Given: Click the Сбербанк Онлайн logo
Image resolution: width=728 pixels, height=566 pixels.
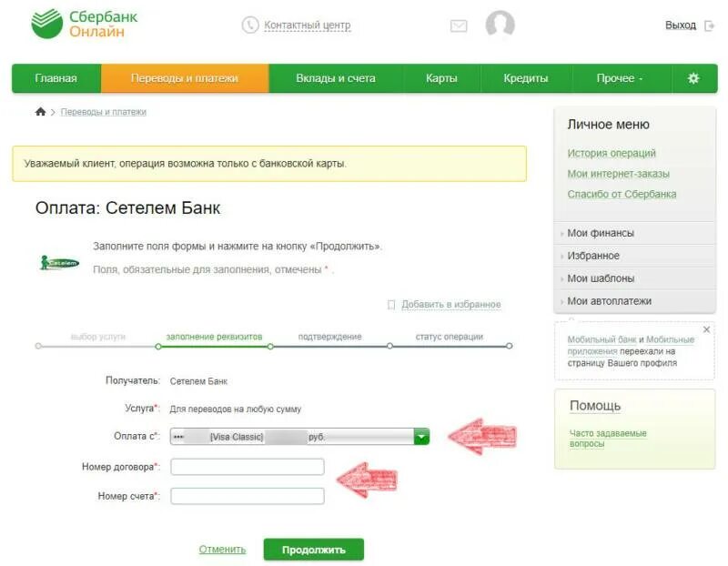Looking at the screenshot, I should click(84, 24).
